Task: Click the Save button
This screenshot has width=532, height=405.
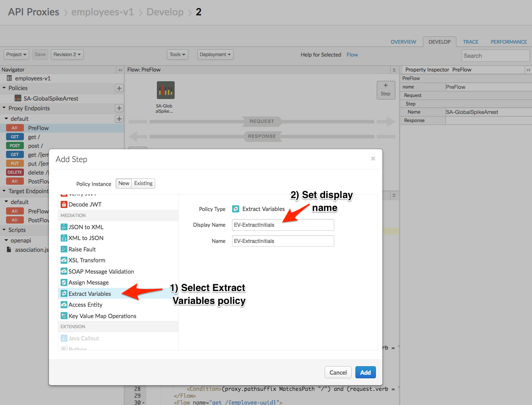Action: [x=40, y=55]
